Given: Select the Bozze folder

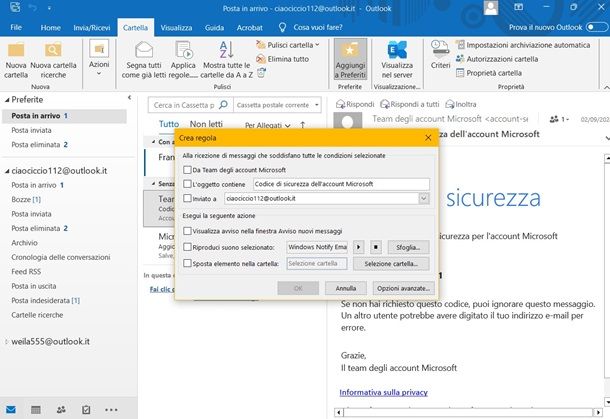Looking at the screenshot, I should click(x=26, y=199).
